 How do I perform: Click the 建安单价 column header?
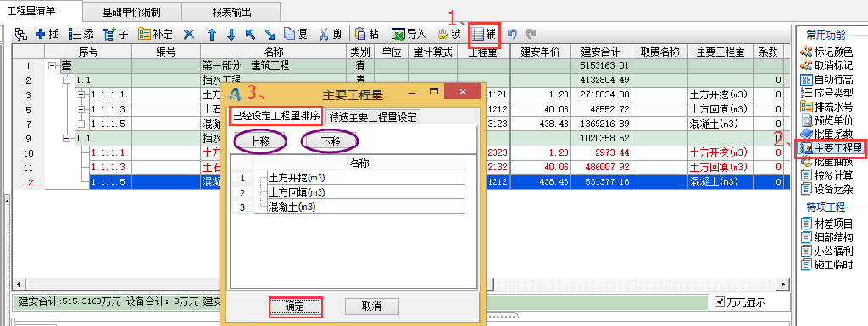coord(540,52)
